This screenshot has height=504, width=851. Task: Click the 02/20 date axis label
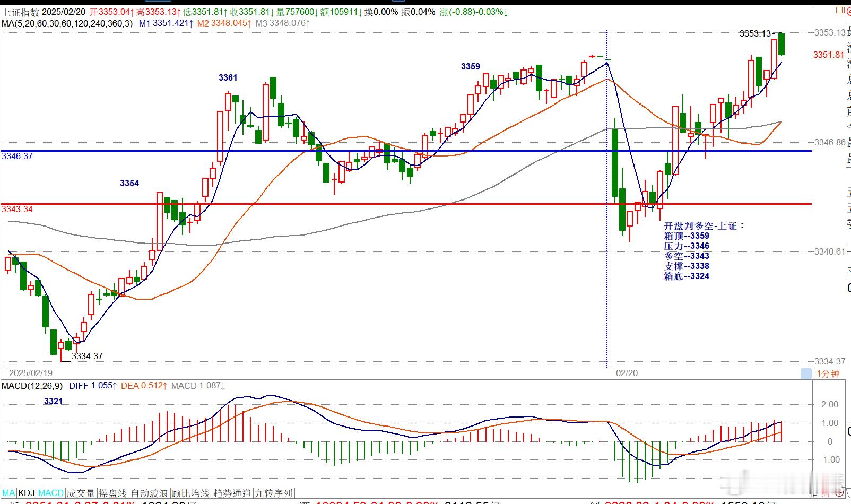coord(627,373)
